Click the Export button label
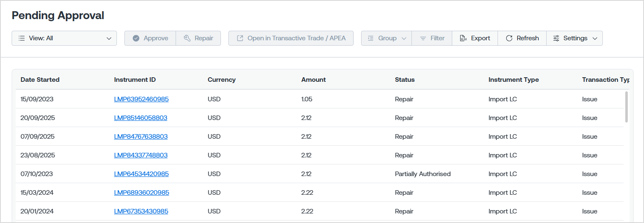The height and width of the screenshot is (223, 644). [481, 38]
